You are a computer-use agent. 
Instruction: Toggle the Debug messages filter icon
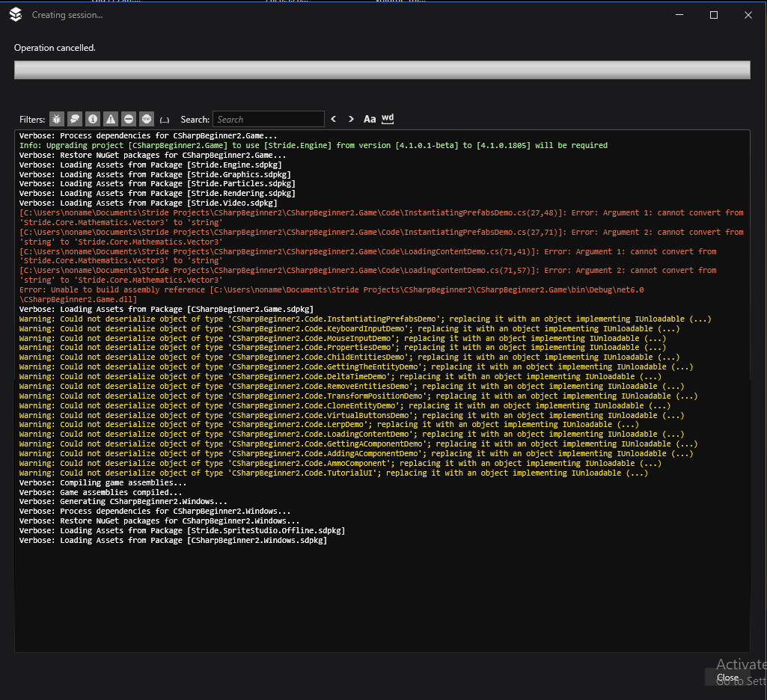point(56,119)
